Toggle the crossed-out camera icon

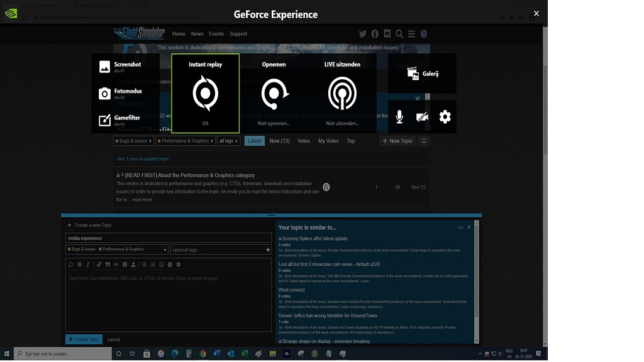click(422, 117)
